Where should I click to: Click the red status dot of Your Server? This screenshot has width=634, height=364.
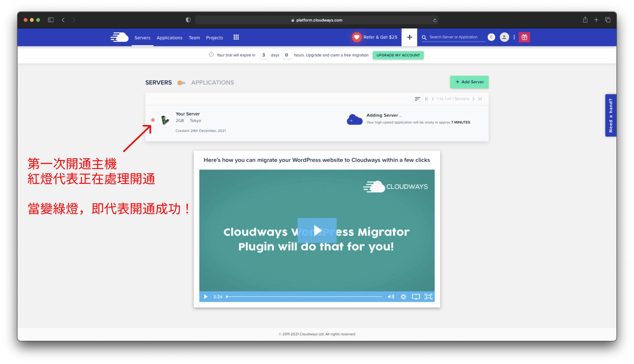153,120
